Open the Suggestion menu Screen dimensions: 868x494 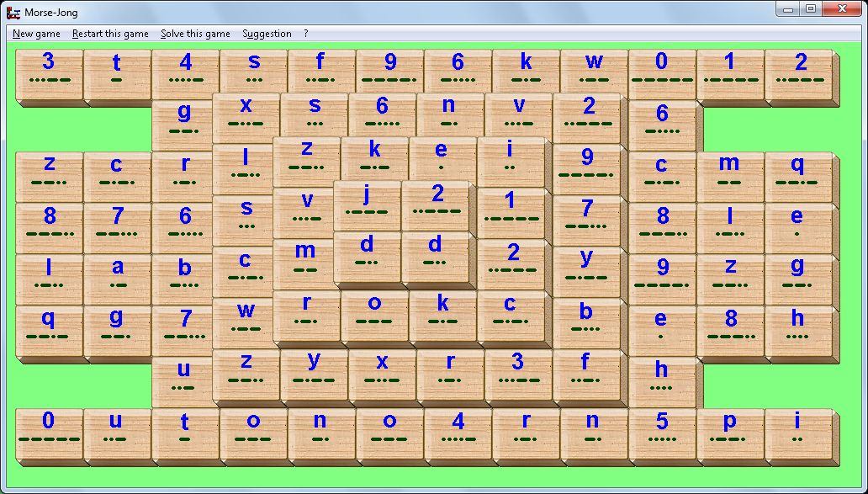point(267,34)
